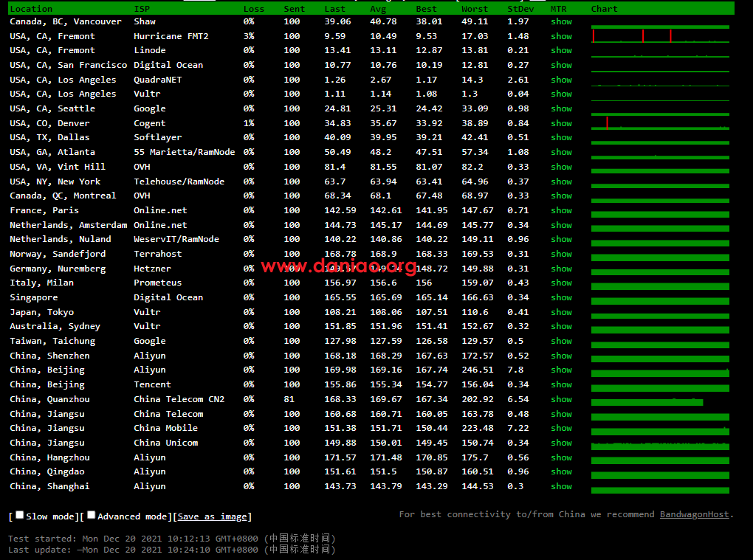Show MTR for Los Angeles Vultr
The width and height of the screenshot is (753, 560).
(561, 94)
